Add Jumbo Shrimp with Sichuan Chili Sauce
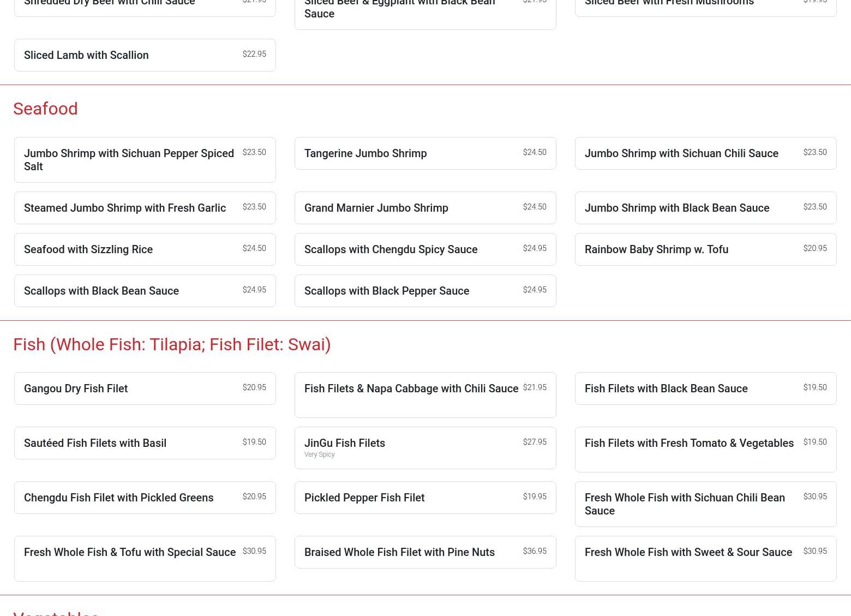 pos(705,153)
